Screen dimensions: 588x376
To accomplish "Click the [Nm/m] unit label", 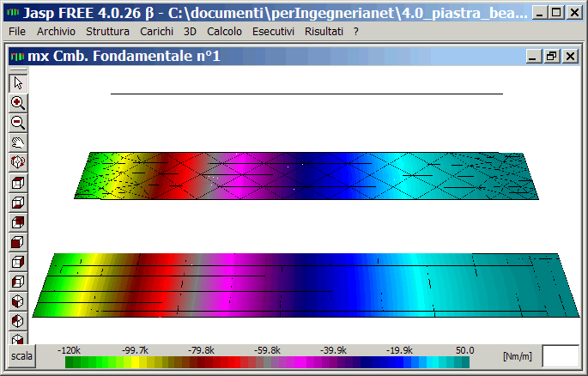I will 518,356.
